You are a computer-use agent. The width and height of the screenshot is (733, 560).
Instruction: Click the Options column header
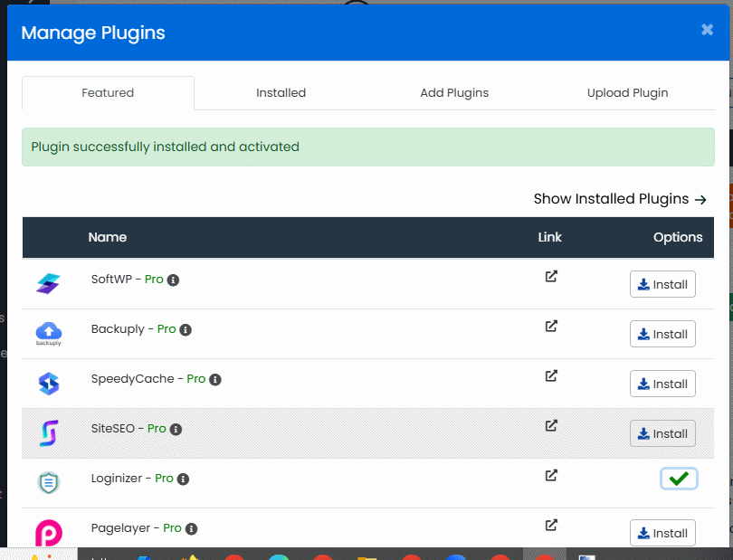[678, 237]
